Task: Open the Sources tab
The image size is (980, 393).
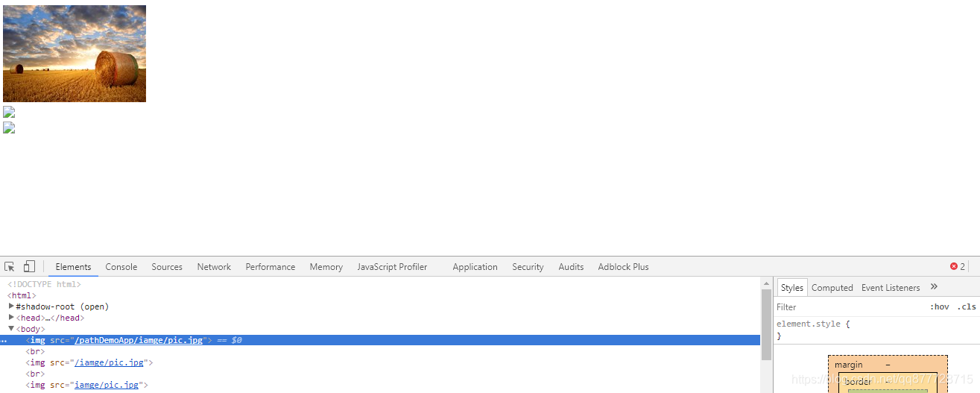Action: (167, 267)
